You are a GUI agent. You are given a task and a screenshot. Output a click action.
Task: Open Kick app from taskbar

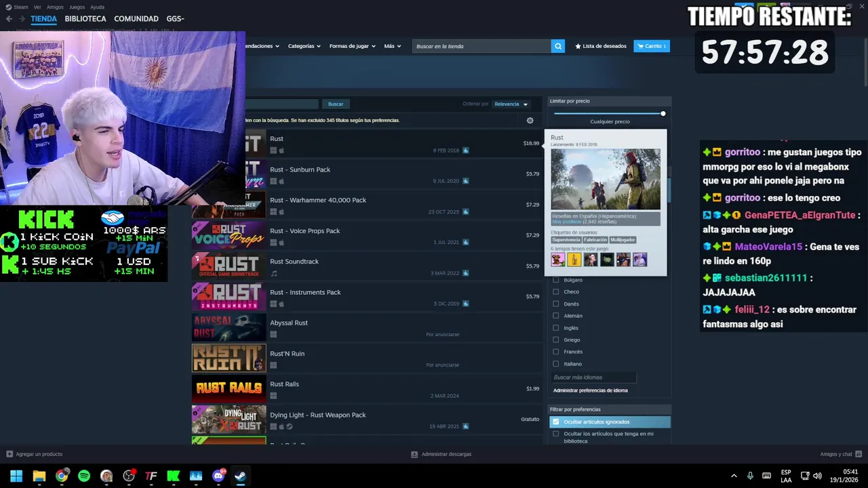coord(174,476)
